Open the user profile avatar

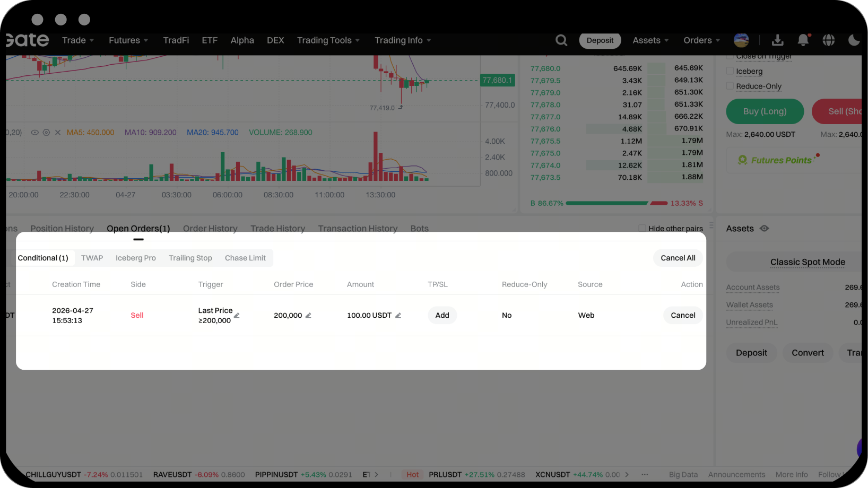741,40
